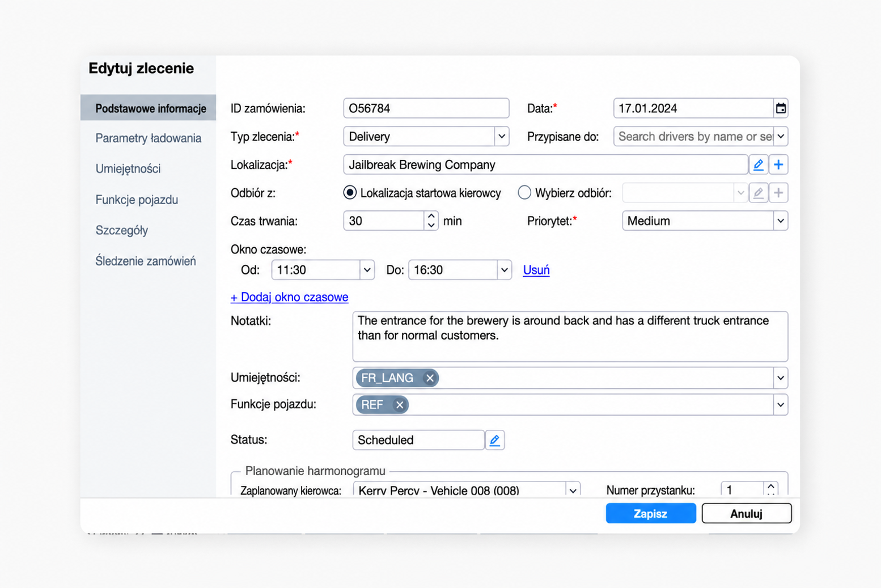Click the Zapisz save button

[x=651, y=514]
